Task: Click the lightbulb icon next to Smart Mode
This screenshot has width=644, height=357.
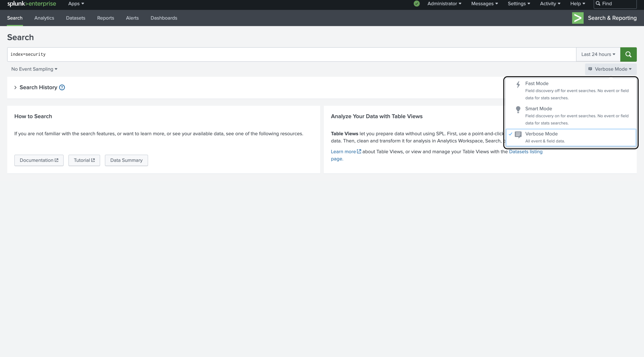Action: click(x=517, y=110)
